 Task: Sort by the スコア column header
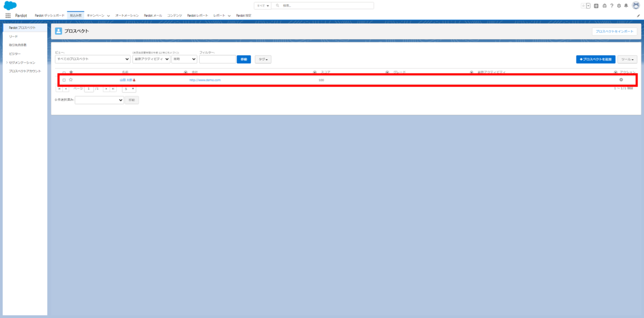pos(326,72)
